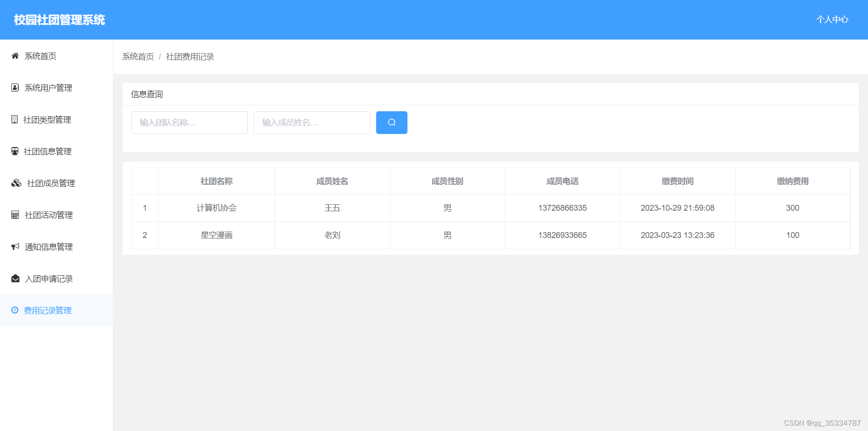Screen dimensions: 868x431
Task: Click 系统首页 breadcrumb link
Action: pyautogui.click(x=138, y=57)
